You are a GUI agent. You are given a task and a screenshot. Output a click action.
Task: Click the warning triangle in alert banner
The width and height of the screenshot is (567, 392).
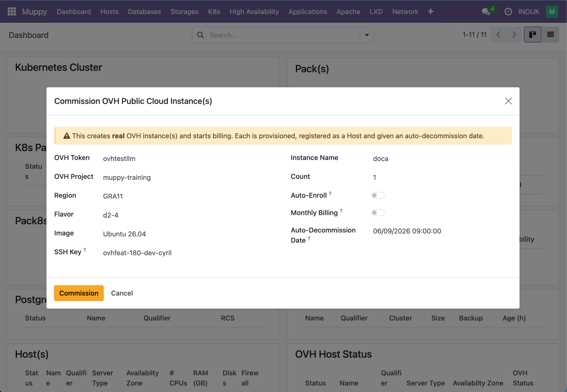(x=67, y=136)
